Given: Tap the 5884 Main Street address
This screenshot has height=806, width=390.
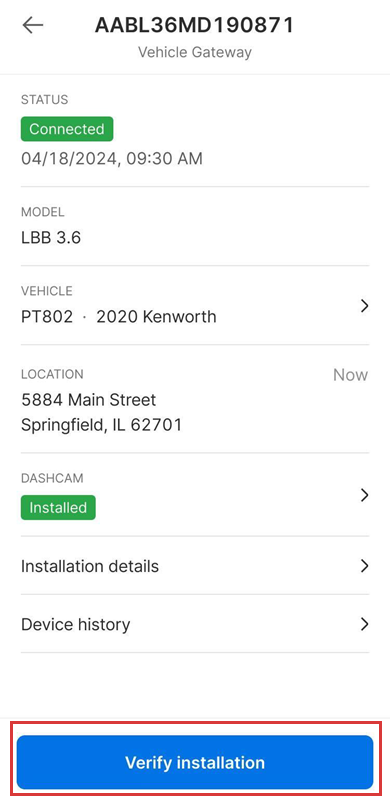Looking at the screenshot, I should (88, 399).
